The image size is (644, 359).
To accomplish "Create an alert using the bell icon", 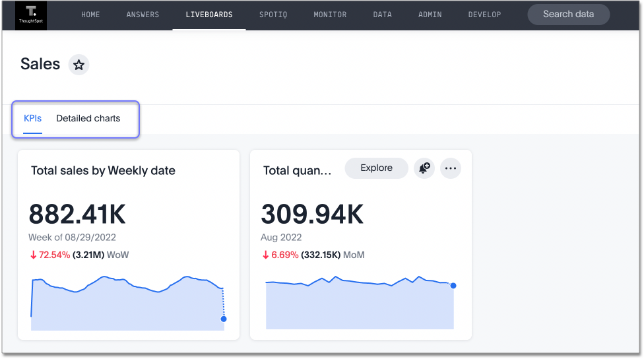I will [x=423, y=168].
